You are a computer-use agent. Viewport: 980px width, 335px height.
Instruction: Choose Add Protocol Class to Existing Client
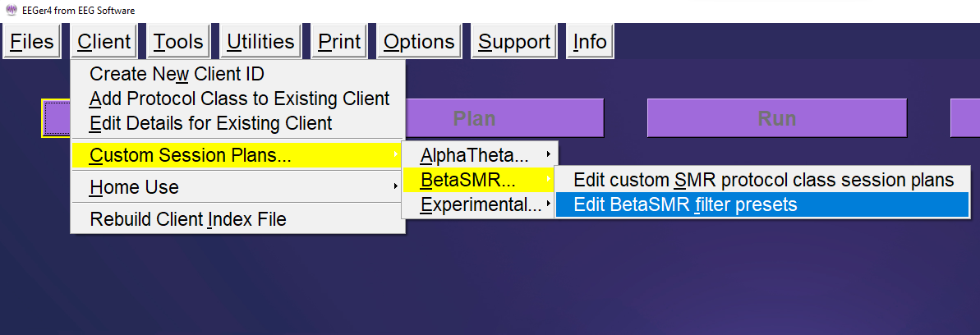coord(239,99)
